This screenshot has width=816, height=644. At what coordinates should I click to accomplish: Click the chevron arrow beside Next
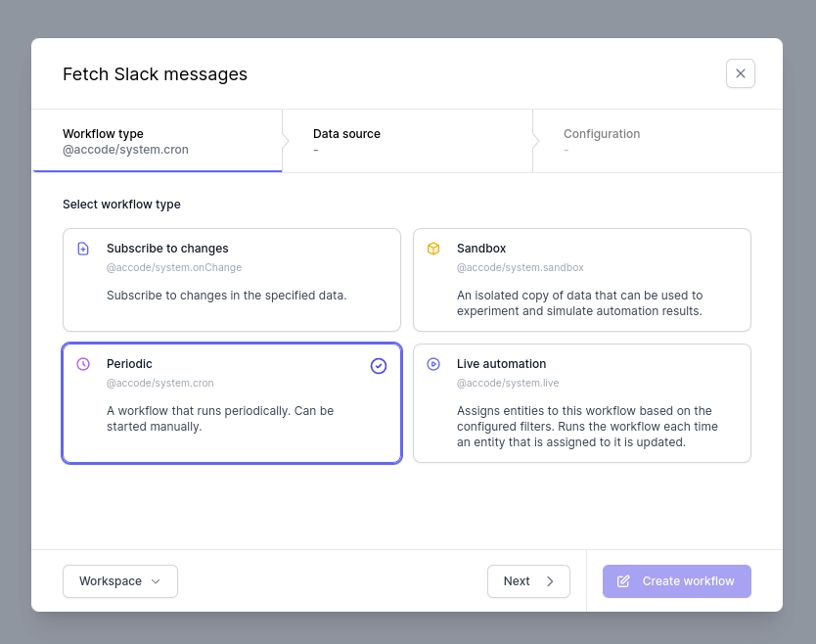550,581
